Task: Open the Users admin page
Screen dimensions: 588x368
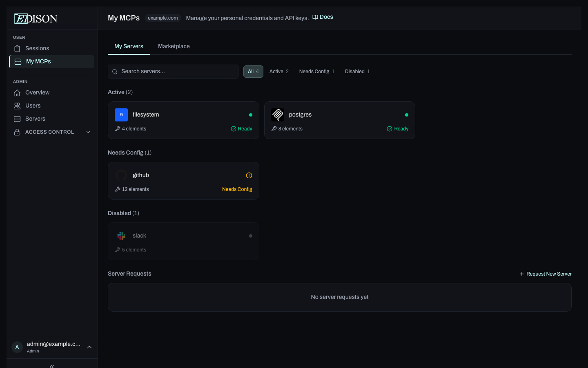Action: pyautogui.click(x=33, y=105)
